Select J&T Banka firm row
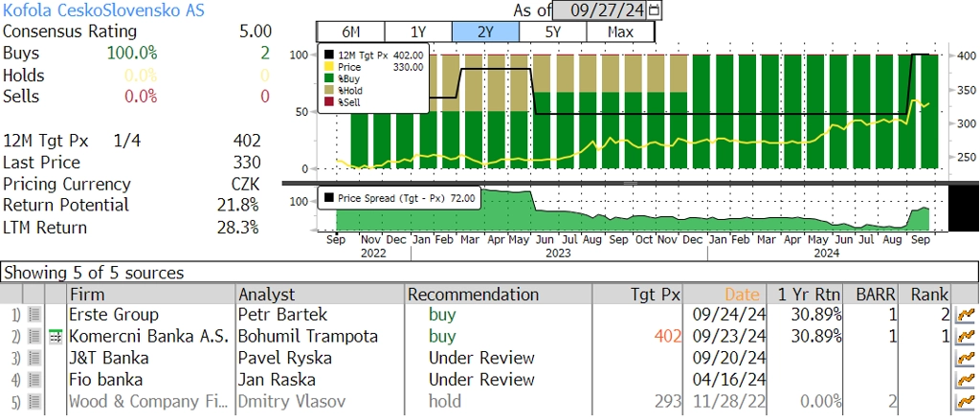The width and height of the screenshot is (980, 419). click(x=109, y=359)
